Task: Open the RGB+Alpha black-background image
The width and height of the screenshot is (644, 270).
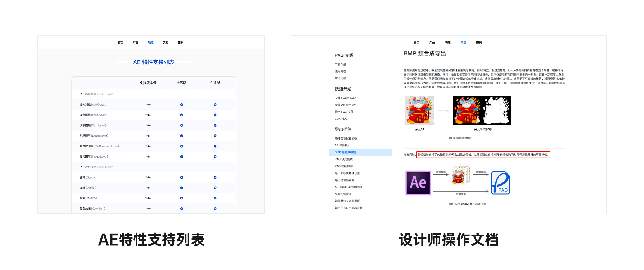Action: click(x=482, y=110)
